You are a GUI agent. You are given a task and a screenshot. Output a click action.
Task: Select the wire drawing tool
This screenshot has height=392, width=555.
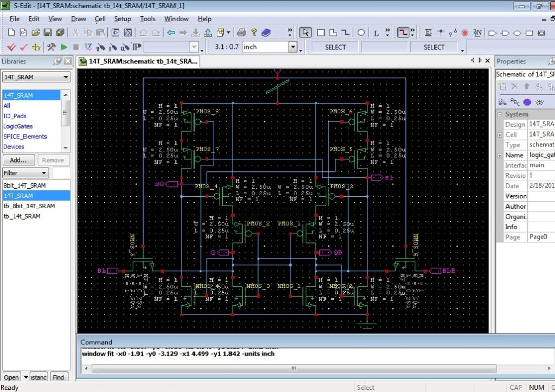pyautogui.click(x=346, y=33)
